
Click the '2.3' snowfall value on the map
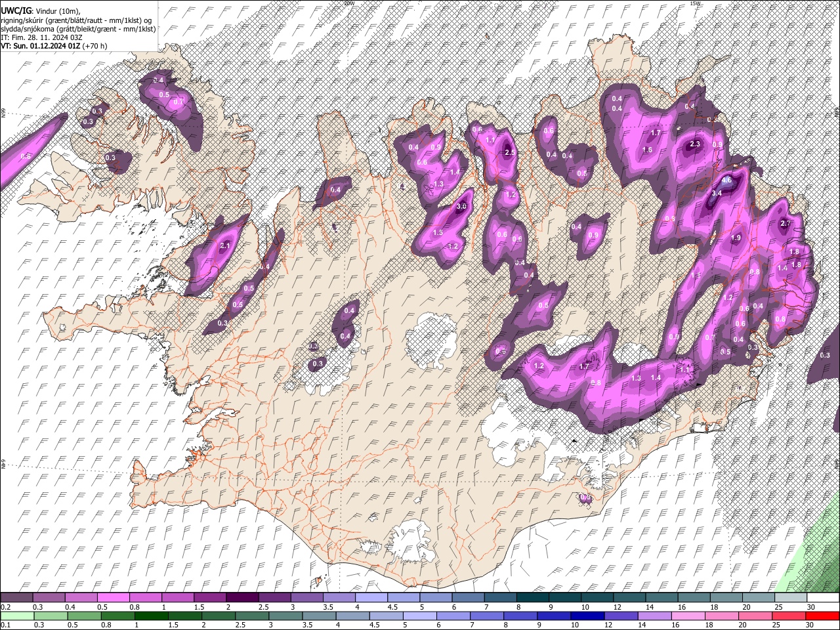696,144
